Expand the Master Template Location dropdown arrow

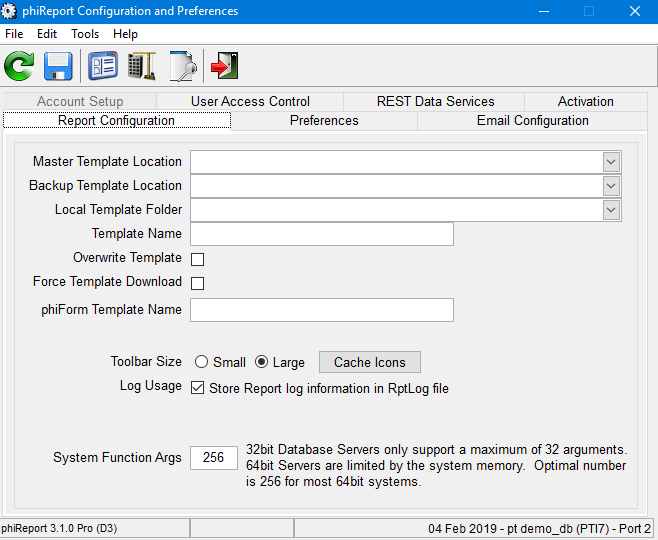[611, 162]
